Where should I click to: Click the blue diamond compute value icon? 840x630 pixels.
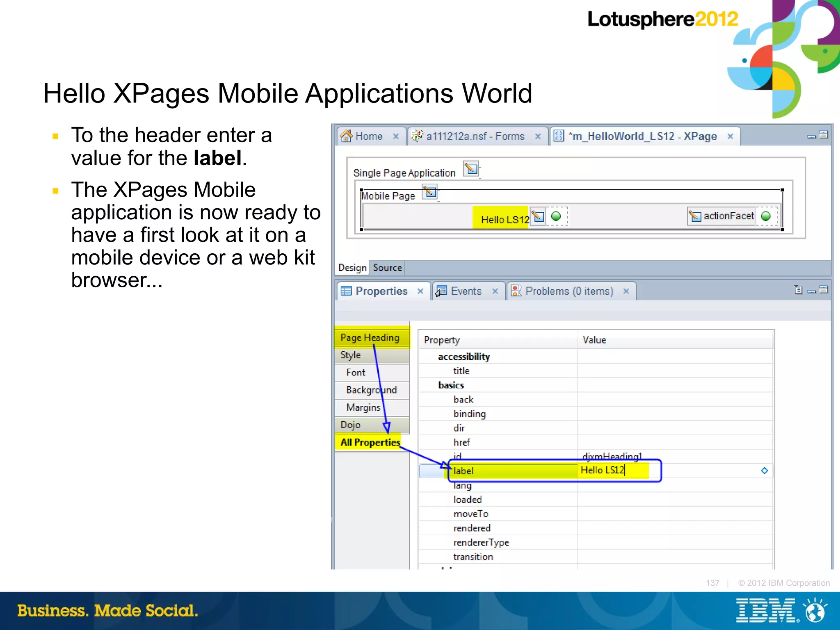764,471
